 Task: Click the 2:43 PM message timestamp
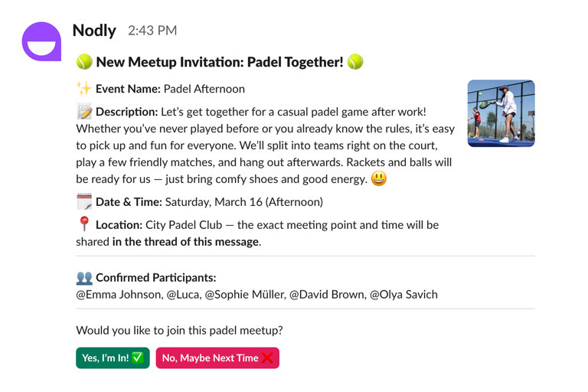coord(152,31)
